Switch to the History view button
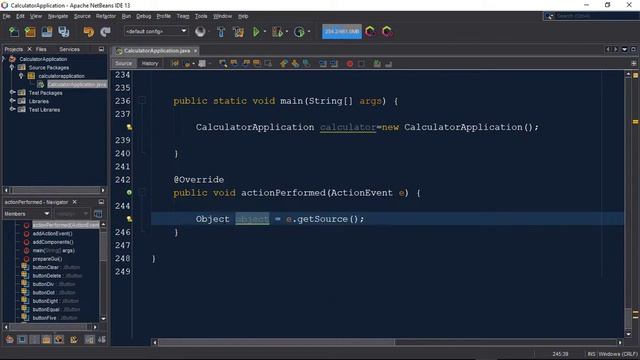The image size is (640, 360). [150, 64]
